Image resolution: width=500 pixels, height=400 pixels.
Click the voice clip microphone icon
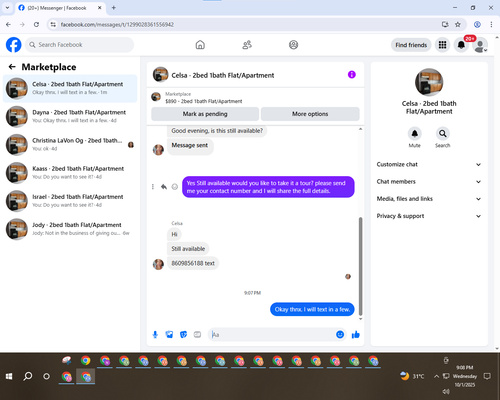coord(155,335)
